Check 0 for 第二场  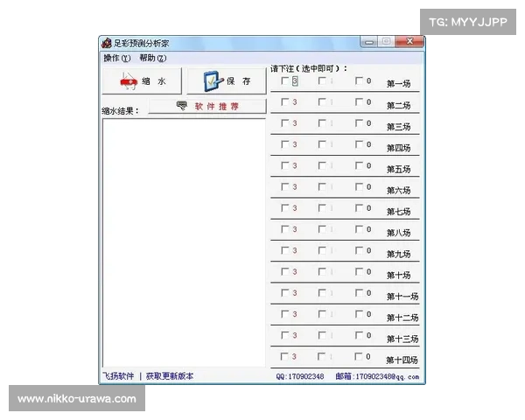click(359, 101)
